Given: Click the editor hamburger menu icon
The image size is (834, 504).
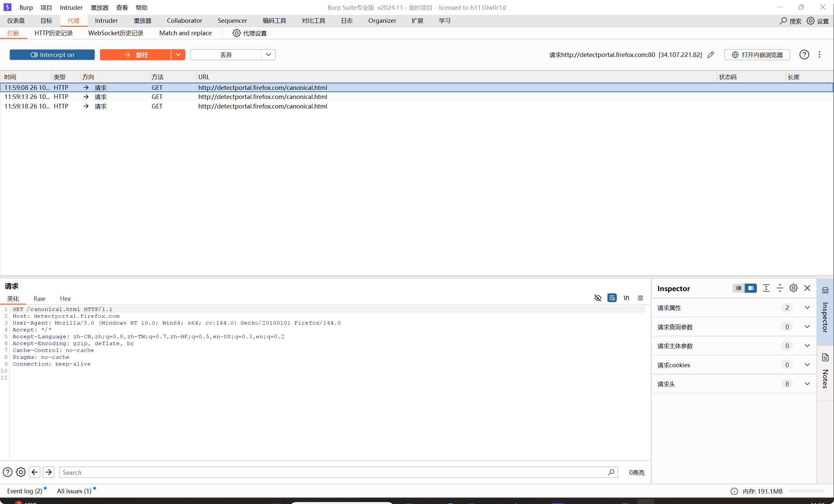Looking at the screenshot, I should (x=640, y=298).
